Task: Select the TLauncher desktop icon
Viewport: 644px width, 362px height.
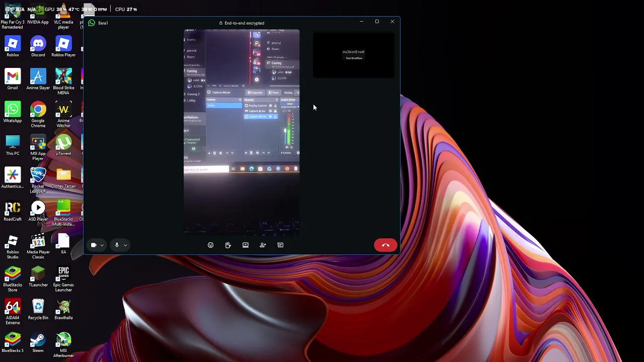Action: pyautogui.click(x=38, y=276)
